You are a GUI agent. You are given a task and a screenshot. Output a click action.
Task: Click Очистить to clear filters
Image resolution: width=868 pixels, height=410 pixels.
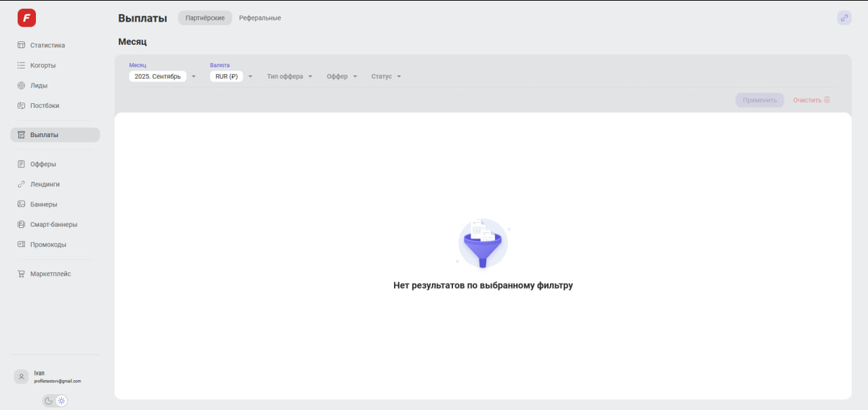tap(811, 100)
